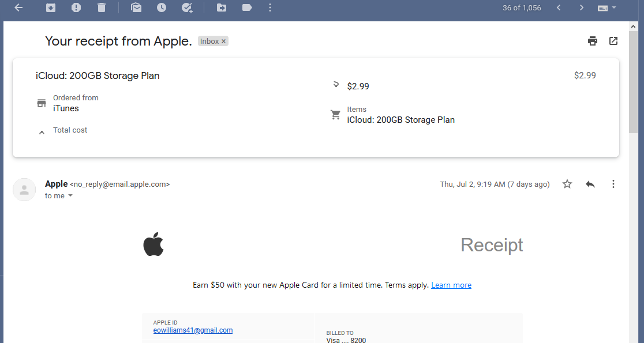Add this email to Tasks
Image resolution: width=644 pixels, height=343 pixels.
(x=187, y=8)
